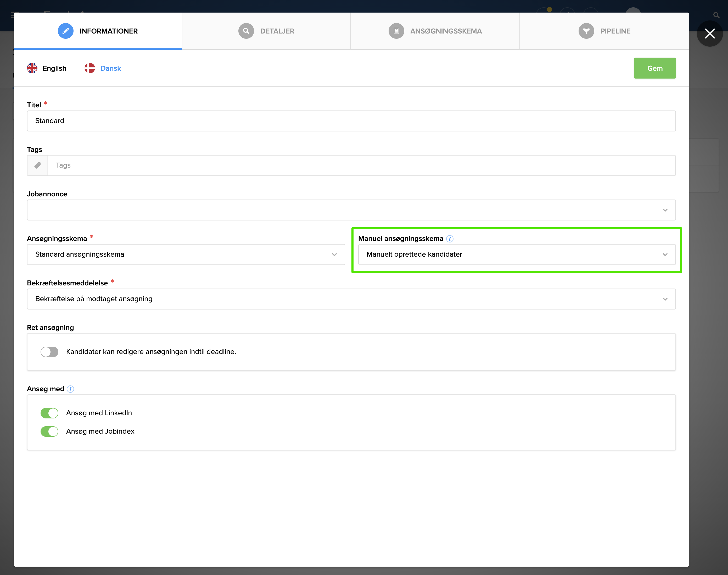Click the pencil icon on Informationer tab
This screenshot has height=575, width=728.
(66, 31)
